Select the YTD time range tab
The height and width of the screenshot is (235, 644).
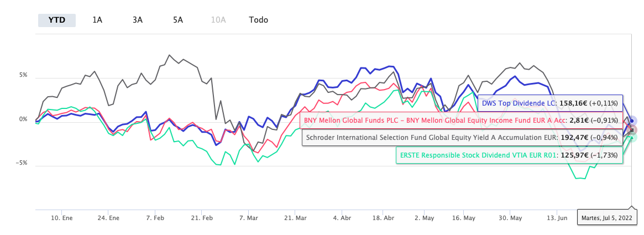(56, 20)
